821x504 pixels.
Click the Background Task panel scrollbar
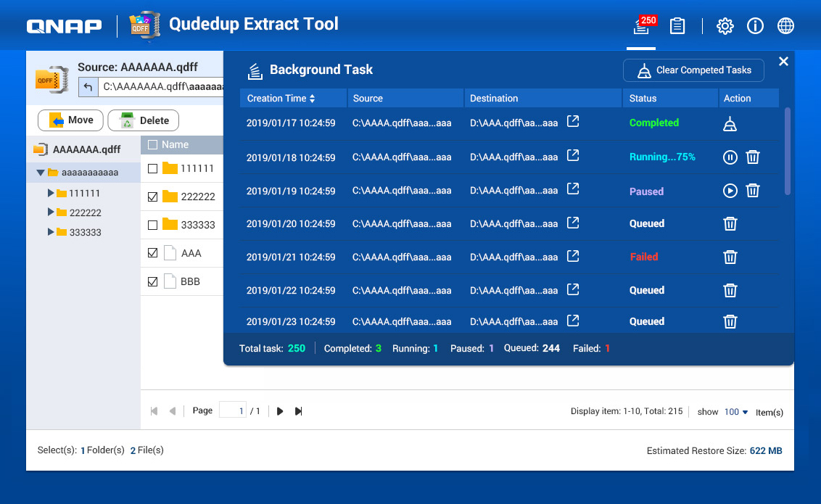pos(788,152)
